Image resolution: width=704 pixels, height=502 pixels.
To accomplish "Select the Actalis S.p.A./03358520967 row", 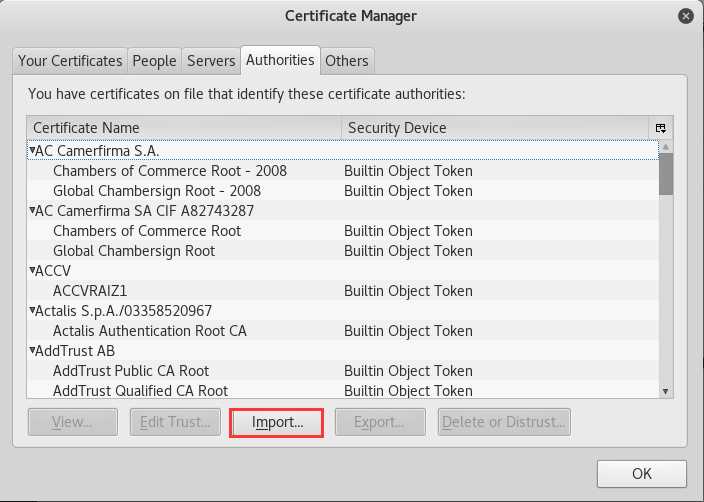I will coord(343,311).
